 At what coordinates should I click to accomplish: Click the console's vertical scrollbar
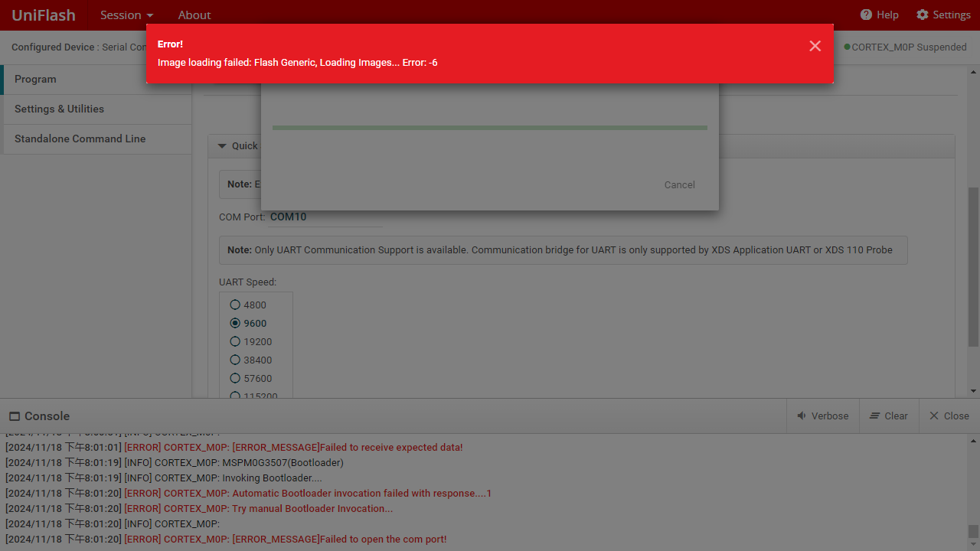(973, 490)
